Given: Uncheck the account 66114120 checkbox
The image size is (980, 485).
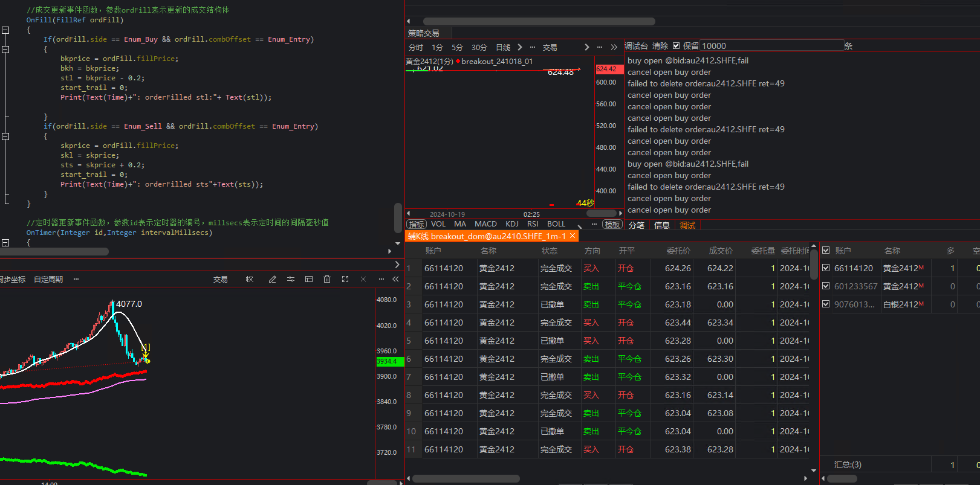Looking at the screenshot, I should click(x=826, y=268).
